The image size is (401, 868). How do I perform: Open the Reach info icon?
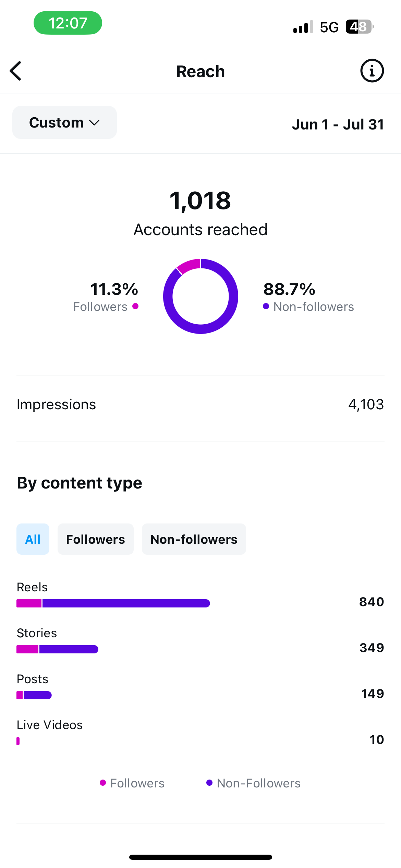coord(372,71)
